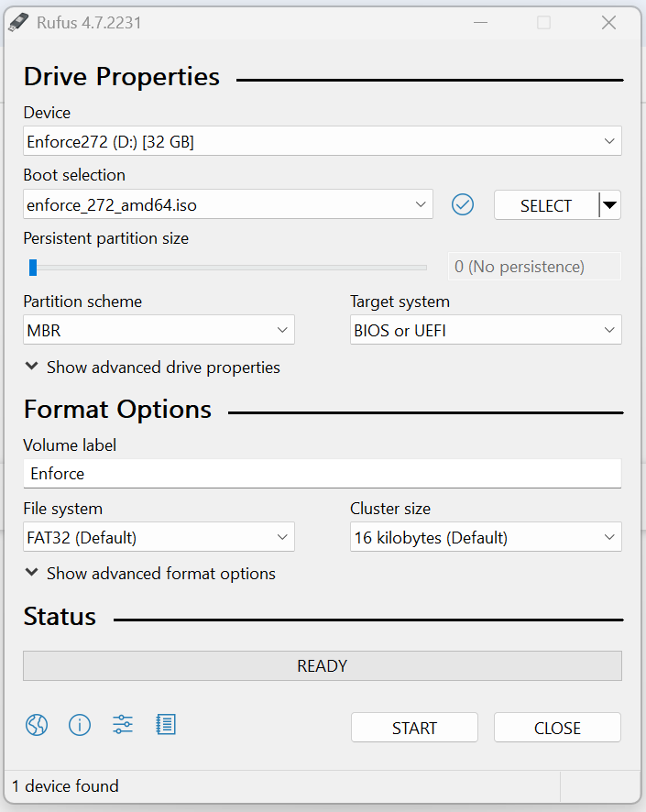This screenshot has height=812, width=646.
Task: Click the '1 device found' status text
Action: (x=65, y=786)
